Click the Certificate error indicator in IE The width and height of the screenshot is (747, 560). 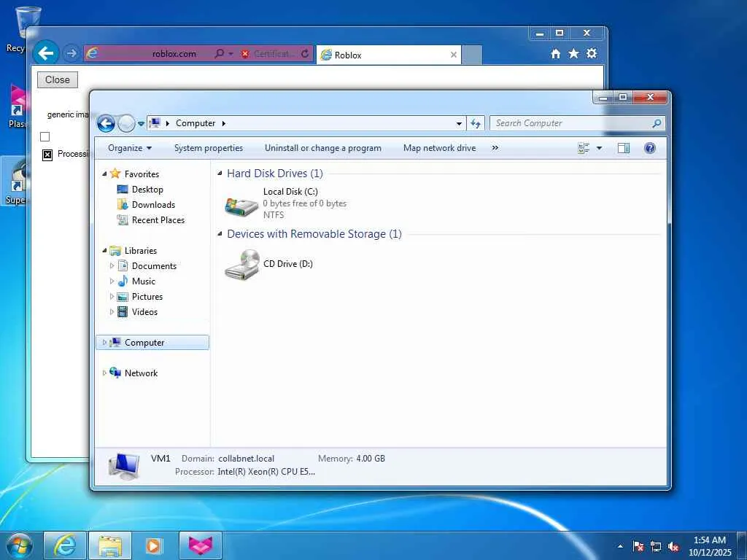tap(268, 54)
